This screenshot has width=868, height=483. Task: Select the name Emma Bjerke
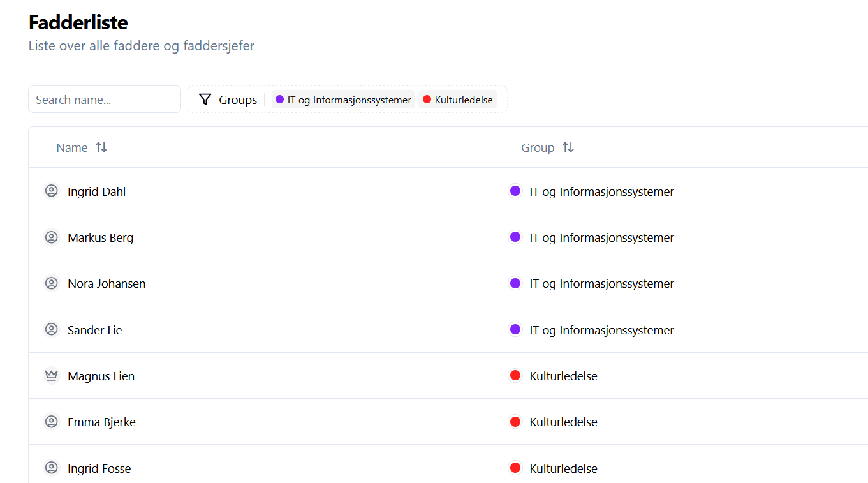coord(101,422)
